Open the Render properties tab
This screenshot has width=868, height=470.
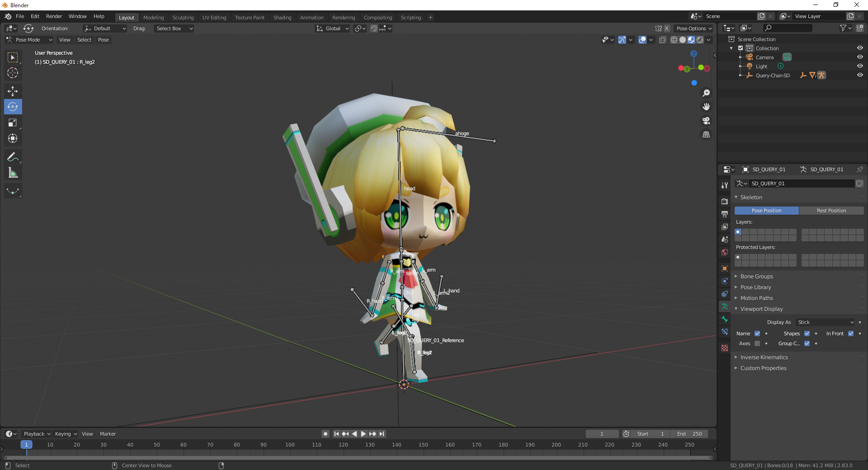(x=725, y=201)
